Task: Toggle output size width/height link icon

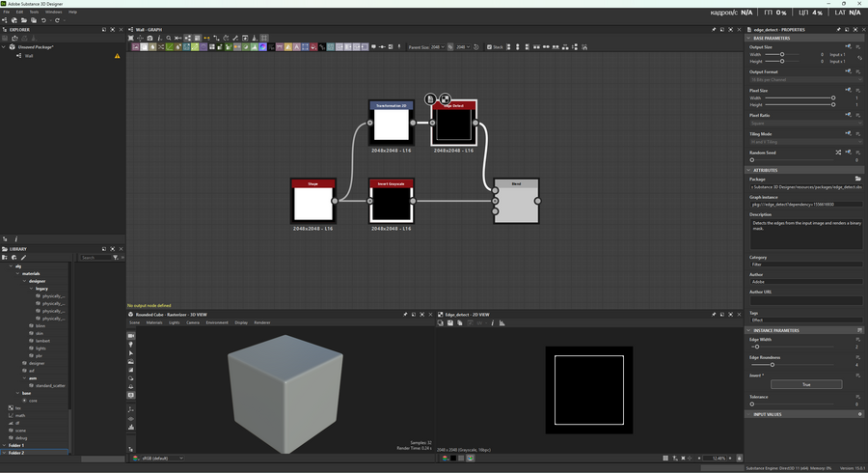Action: tap(857, 58)
